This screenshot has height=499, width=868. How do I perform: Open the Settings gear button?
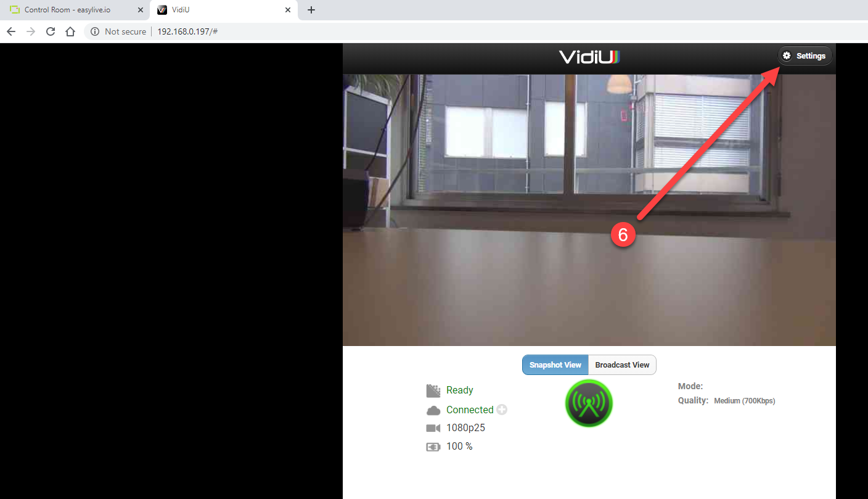(x=805, y=56)
